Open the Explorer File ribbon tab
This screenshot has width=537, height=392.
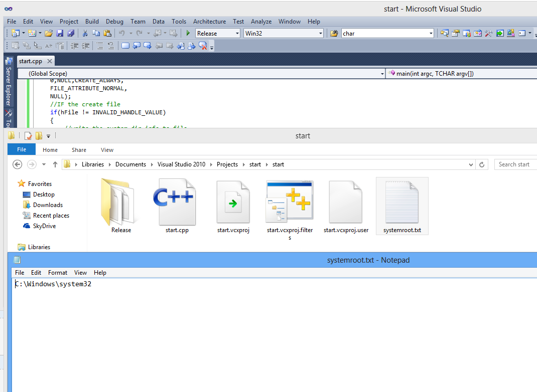click(x=22, y=149)
